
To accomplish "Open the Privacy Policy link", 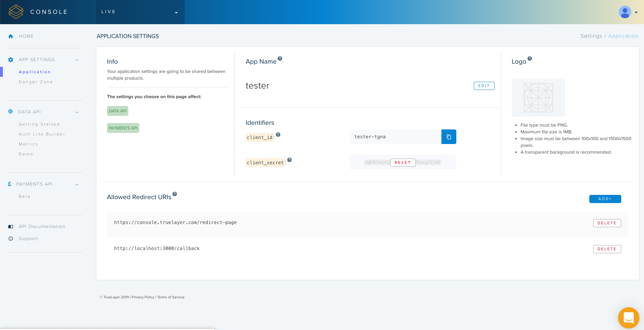I will pyautogui.click(x=143, y=297).
